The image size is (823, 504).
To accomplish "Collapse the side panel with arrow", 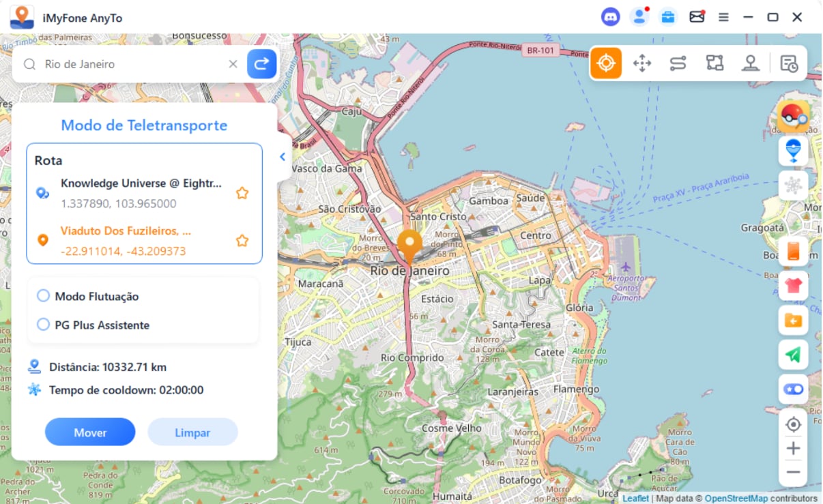I will pyautogui.click(x=283, y=157).
